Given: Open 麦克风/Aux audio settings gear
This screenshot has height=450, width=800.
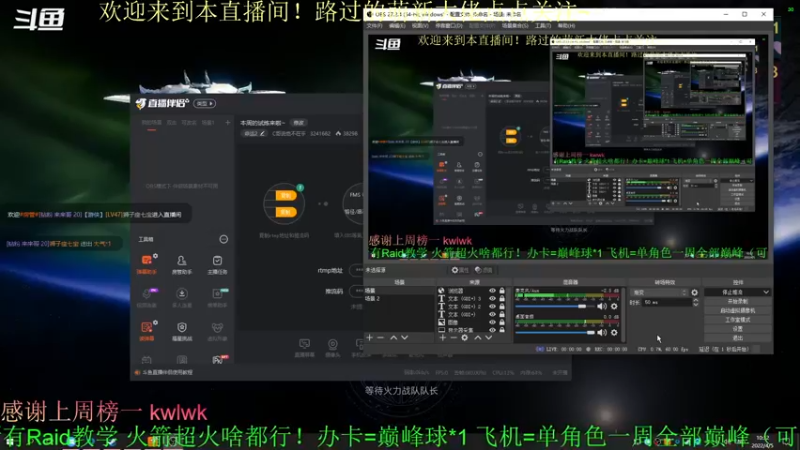Looking at the screenshot, I should tap(614, 306).
